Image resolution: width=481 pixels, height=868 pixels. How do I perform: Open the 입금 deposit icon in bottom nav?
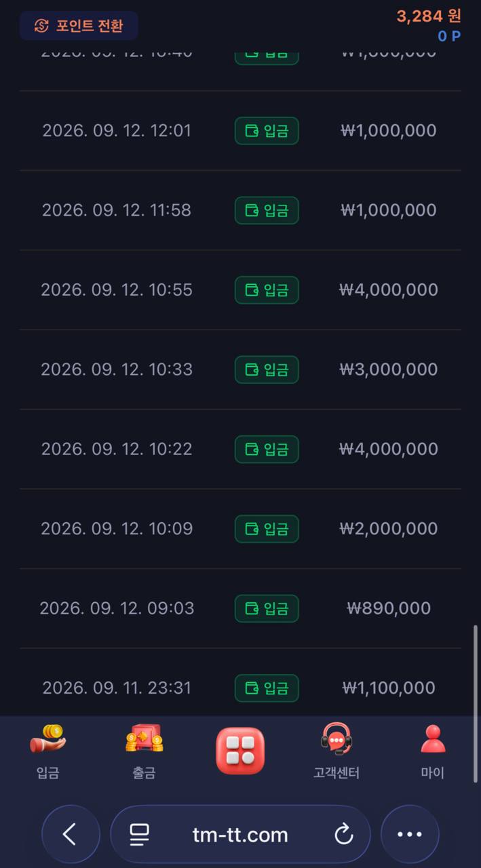48,751
